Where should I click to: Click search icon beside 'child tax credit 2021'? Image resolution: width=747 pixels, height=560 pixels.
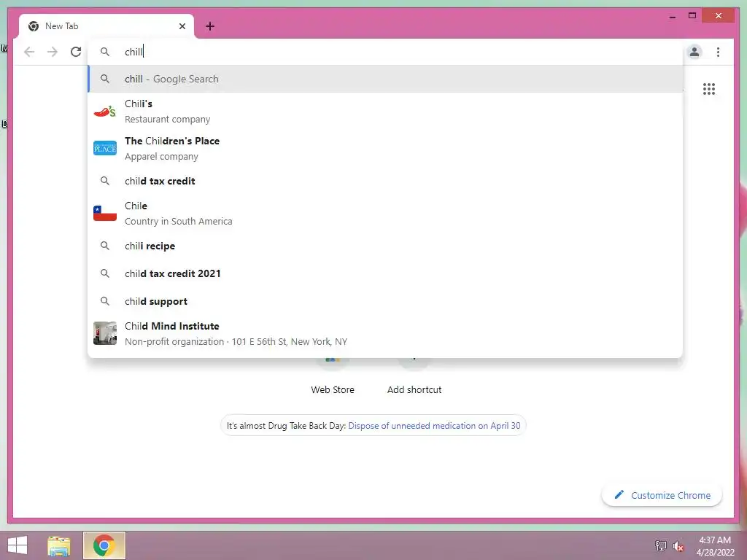(x=105, y=273)
